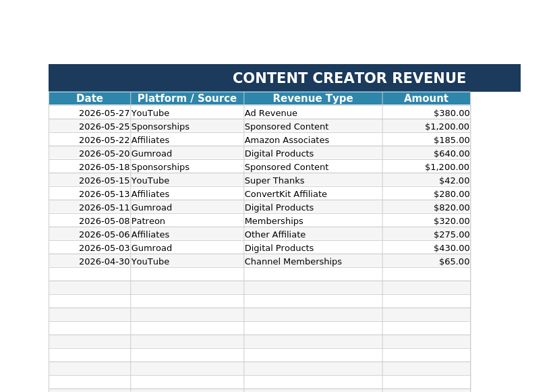
Task: Select the $430.00 amount cell
Action: pos(426,248)
